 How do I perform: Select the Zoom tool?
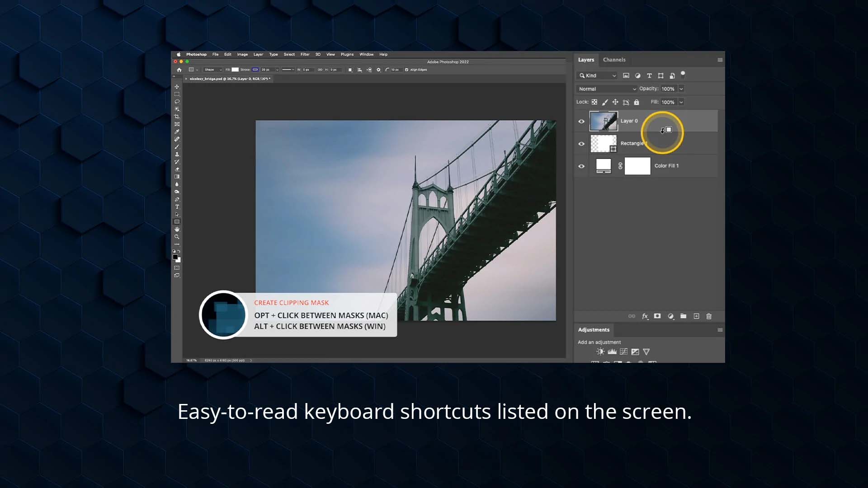[x=177, y=237]
